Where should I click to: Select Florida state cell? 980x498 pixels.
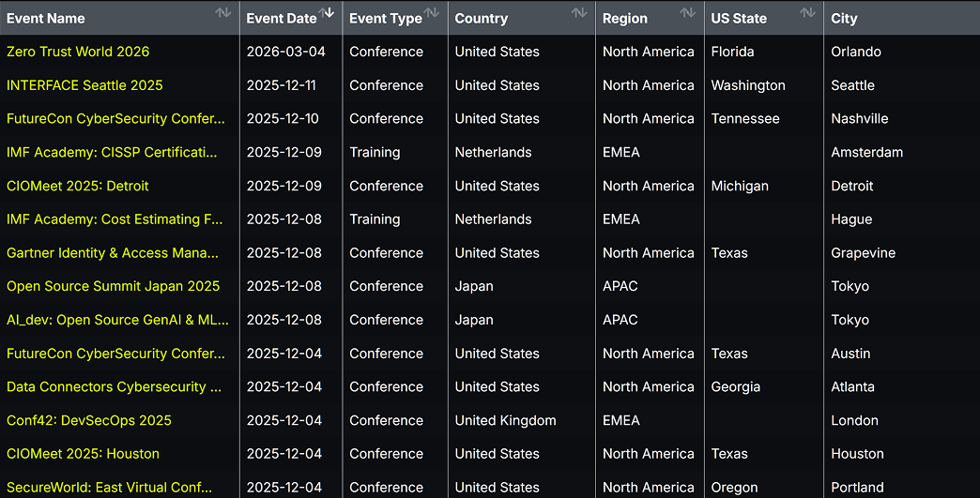pyautogui.click(x=732, y=52)
